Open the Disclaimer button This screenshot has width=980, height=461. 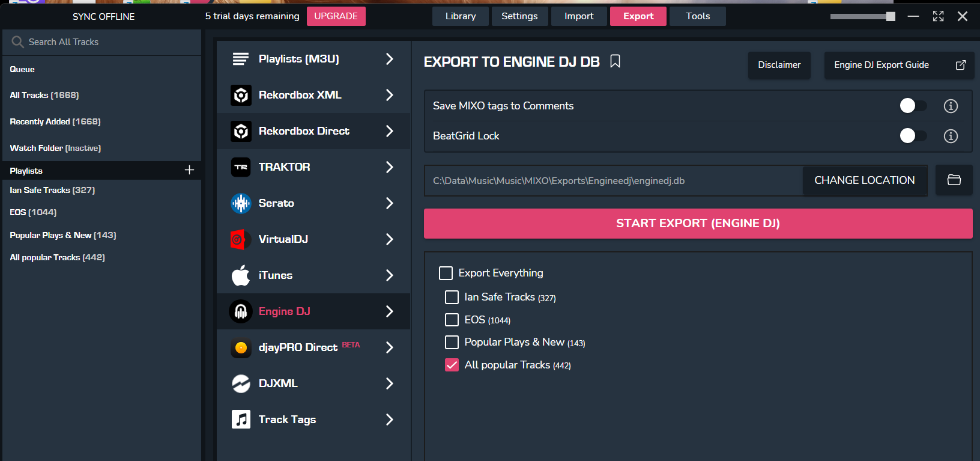click(x=779, y=65)
